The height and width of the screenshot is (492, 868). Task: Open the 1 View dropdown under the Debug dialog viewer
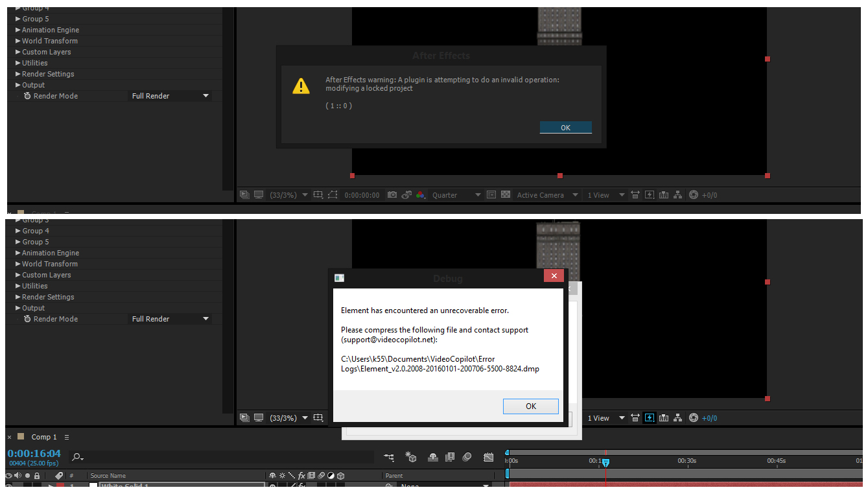[x=606, y=418]
